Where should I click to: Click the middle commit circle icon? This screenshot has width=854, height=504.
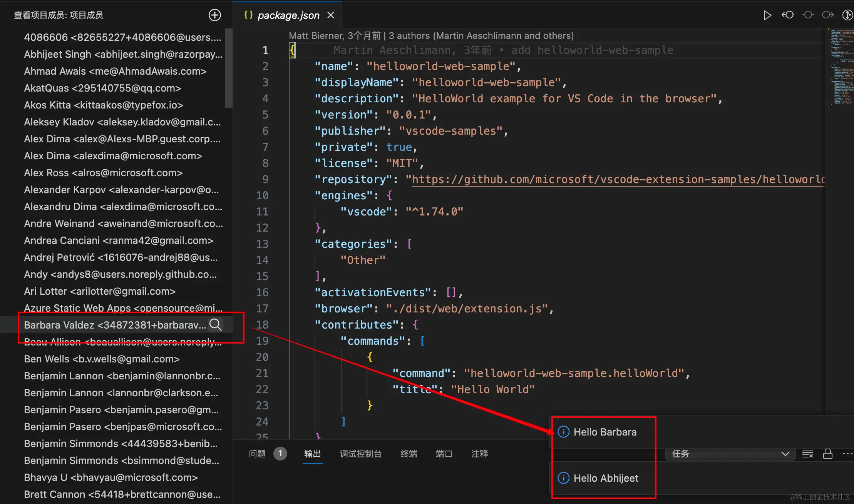[808, 15]
